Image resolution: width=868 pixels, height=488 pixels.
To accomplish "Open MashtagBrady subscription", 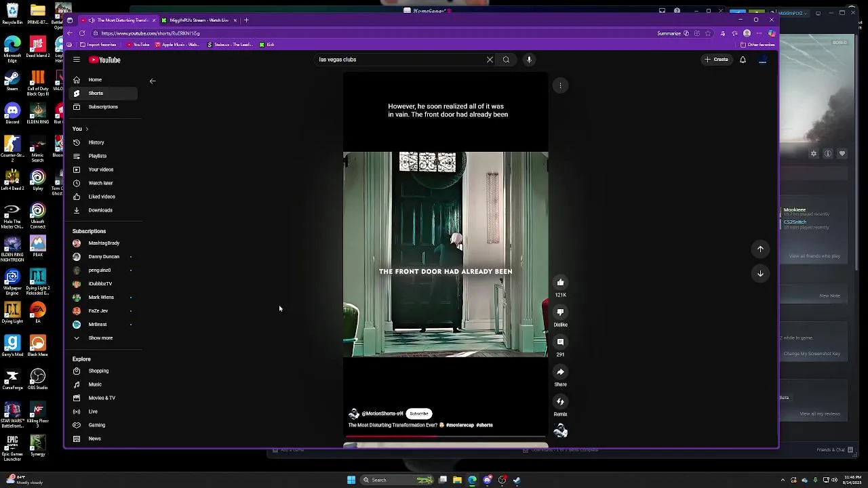I will click(x=104, y=243).
